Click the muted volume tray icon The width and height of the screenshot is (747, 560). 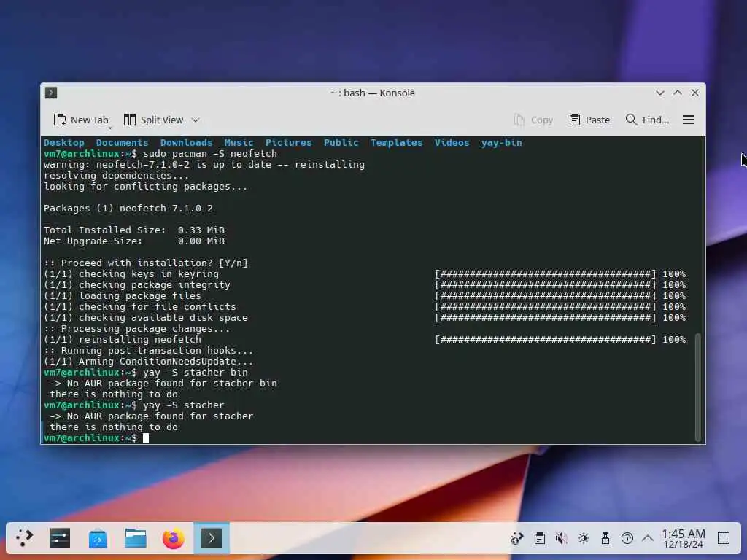click(x=561, y=539)
